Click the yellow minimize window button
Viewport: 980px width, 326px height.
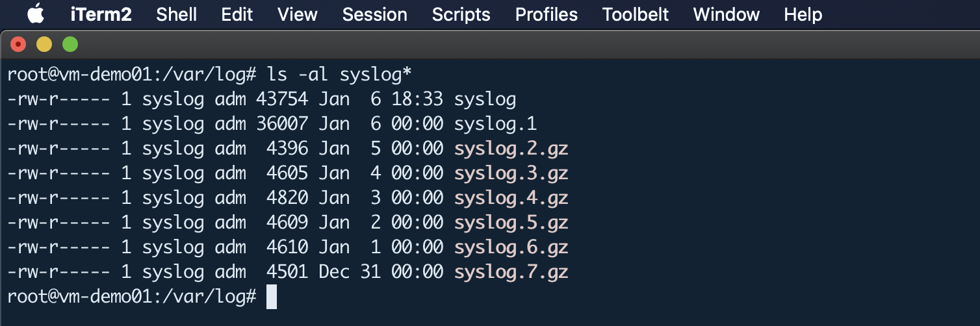click(x=44, y=44)
